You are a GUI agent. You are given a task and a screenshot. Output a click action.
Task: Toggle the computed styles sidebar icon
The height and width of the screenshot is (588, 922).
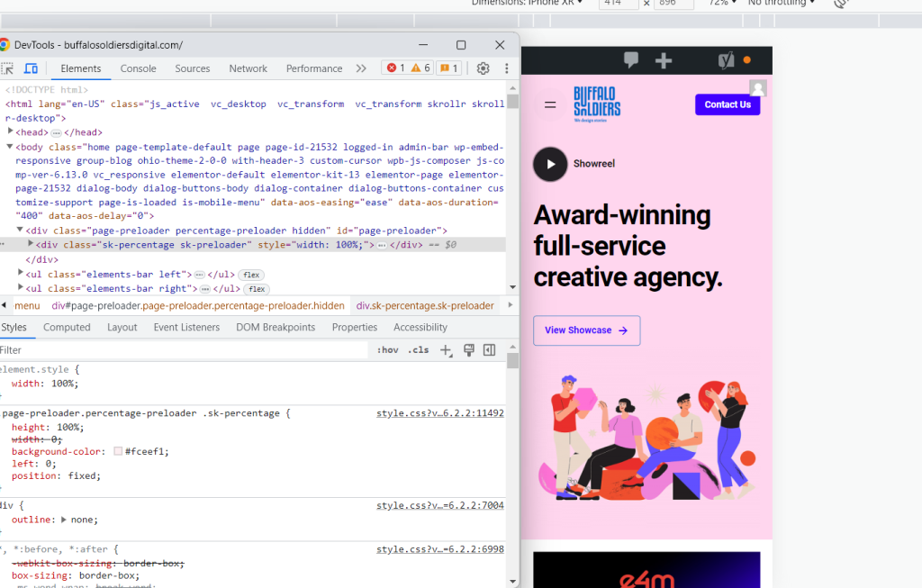click(489, 350)
